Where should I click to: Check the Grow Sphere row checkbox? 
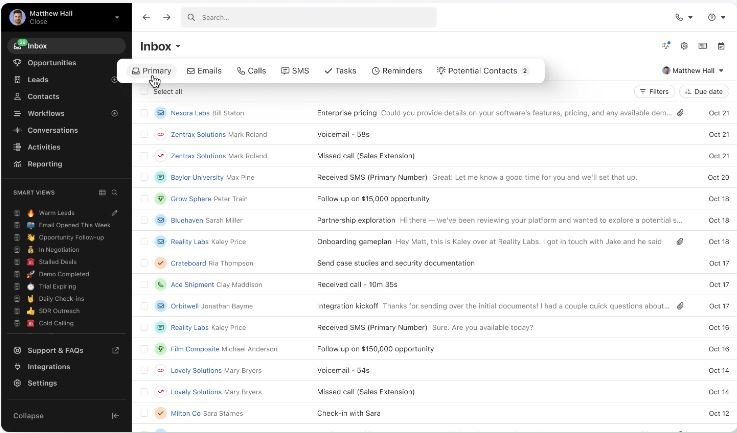(x=144, y=199)
